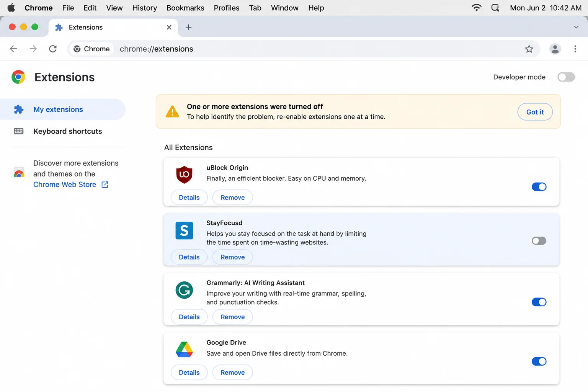Screen dimensions: 588x392
Task: Click the date and time in menu bar
Action: point(546,8)
